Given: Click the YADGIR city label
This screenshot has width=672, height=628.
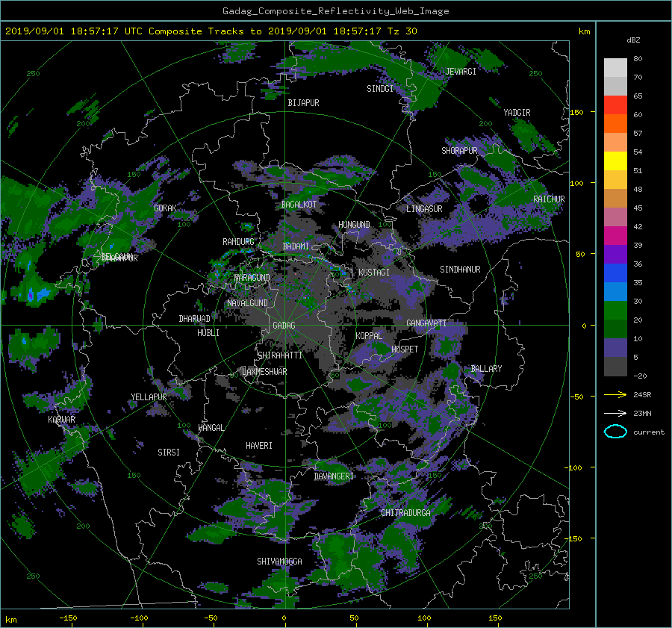Looking at the screenshot, I should [517, 112].
